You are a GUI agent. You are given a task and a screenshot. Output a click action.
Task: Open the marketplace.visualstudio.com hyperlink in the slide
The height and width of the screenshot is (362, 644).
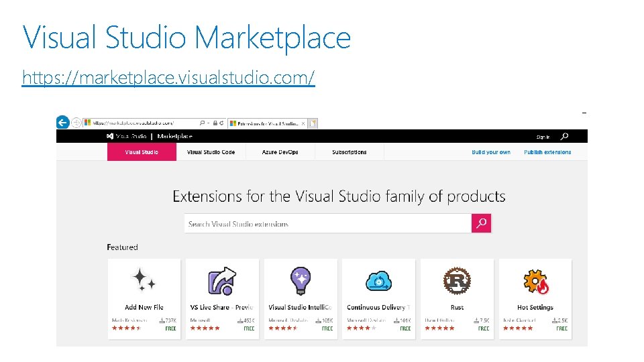pyautogui.click(x=168, y=78)
